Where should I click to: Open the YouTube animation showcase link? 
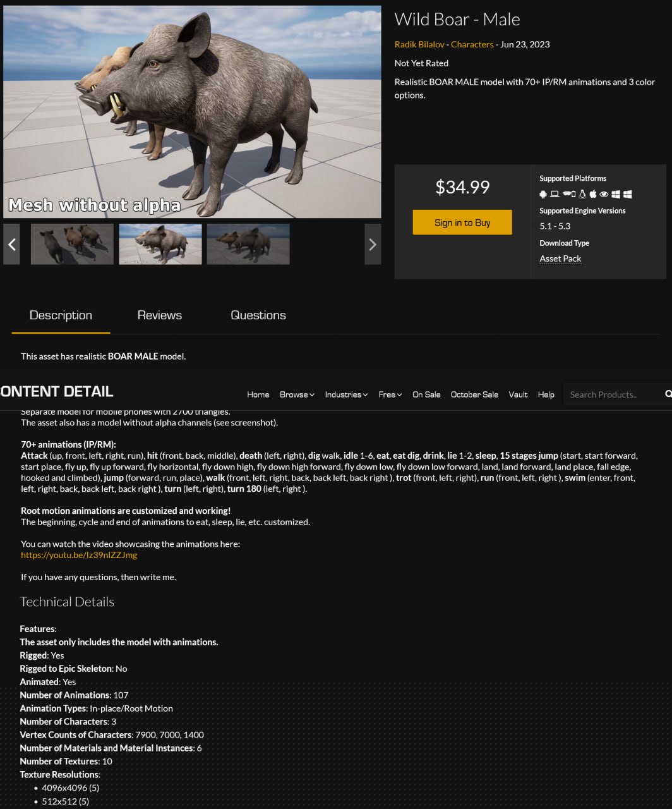click(79, 555)
